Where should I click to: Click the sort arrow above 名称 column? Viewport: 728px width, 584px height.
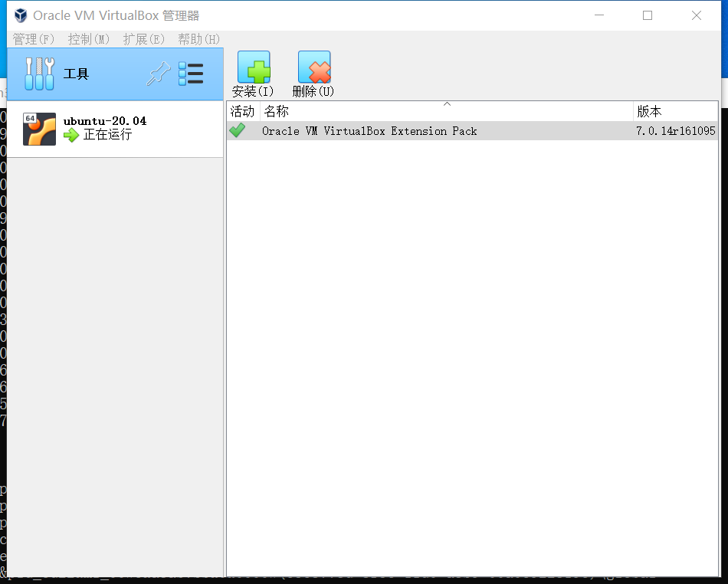[x=447, y=104]
